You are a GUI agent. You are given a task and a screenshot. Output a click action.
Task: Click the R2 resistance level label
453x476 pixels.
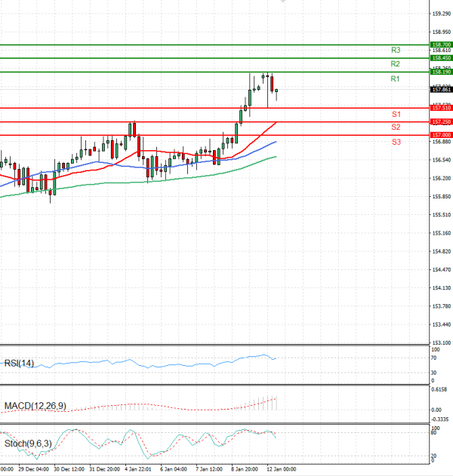[x=395, y=64]
